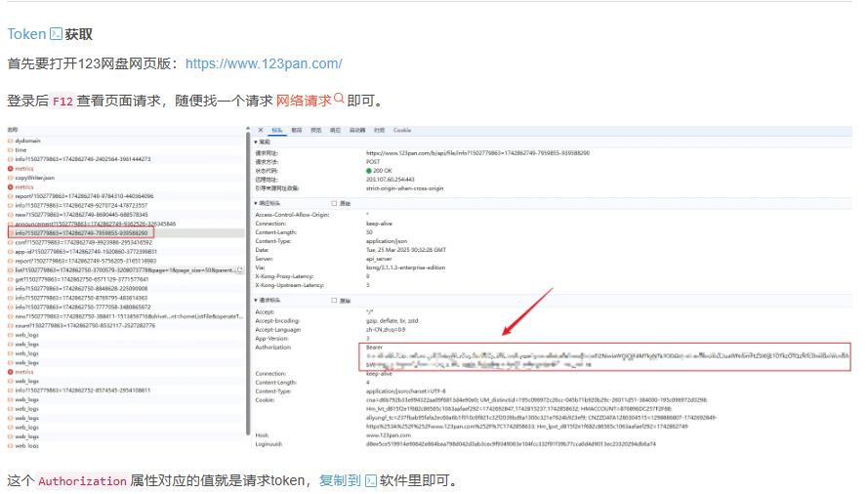The height and width of the screenshot is (494, 868).
Task: Click the F12 inline code
Action: (x=62, y=102)
